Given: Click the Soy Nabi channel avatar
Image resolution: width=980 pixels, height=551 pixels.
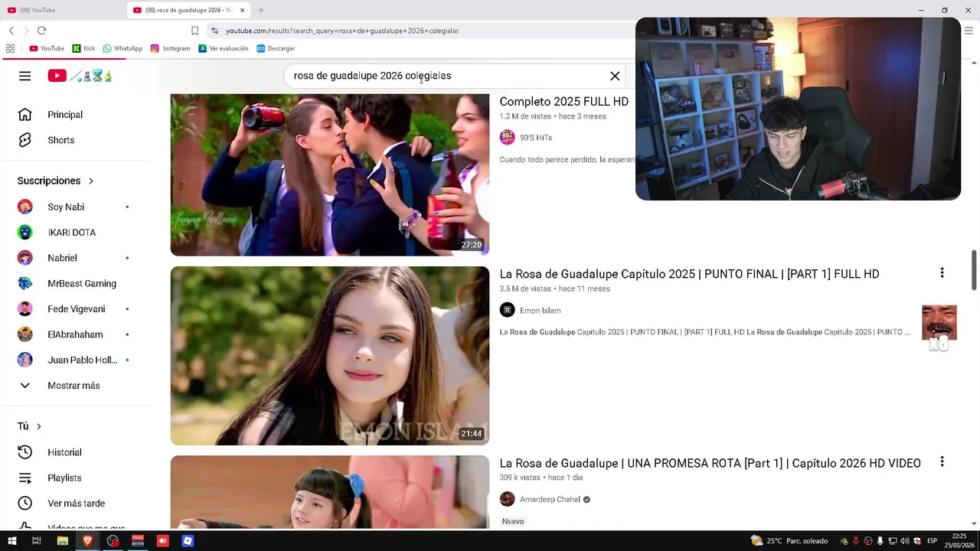Looking at the screenshot, I should (x=25, y=207).
